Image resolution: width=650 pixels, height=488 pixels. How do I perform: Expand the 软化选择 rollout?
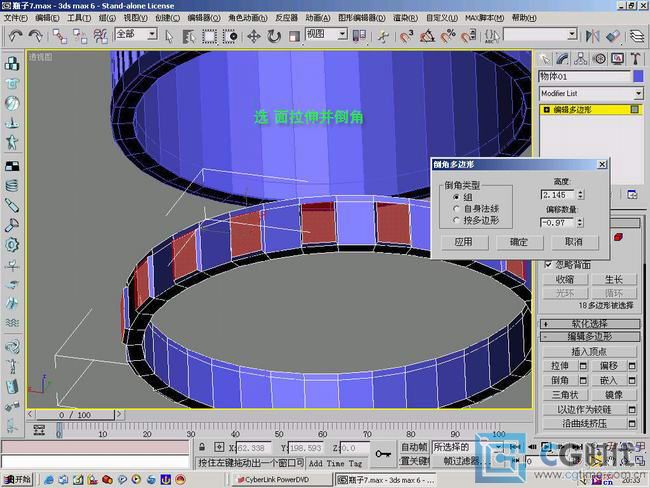[589, 324]
